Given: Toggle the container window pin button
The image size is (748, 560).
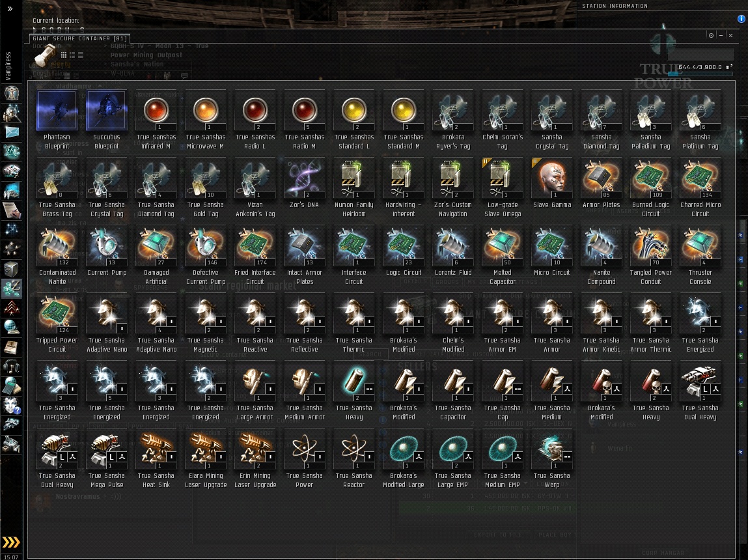Looking at the screenshot, I should tap(711, 35).
